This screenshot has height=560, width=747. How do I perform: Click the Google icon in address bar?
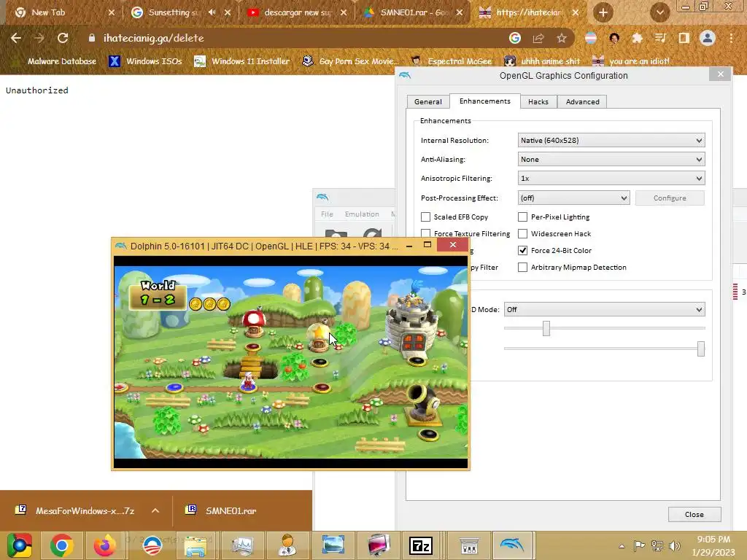click(x=514, y=38)
